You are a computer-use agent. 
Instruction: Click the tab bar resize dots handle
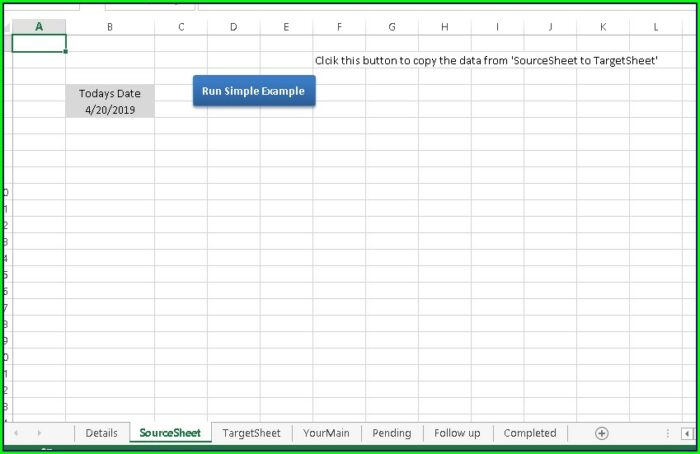click(667, 433)
